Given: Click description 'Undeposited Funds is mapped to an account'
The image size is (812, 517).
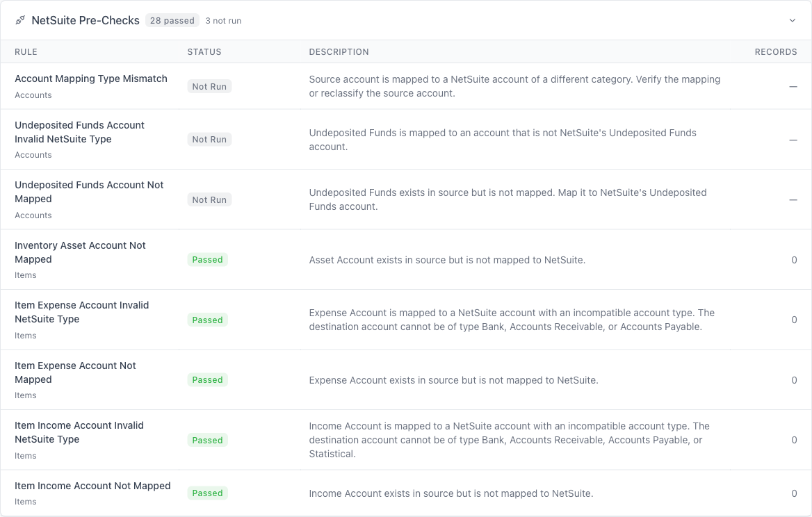Looking at the screenshot, I should pos(503,140).
